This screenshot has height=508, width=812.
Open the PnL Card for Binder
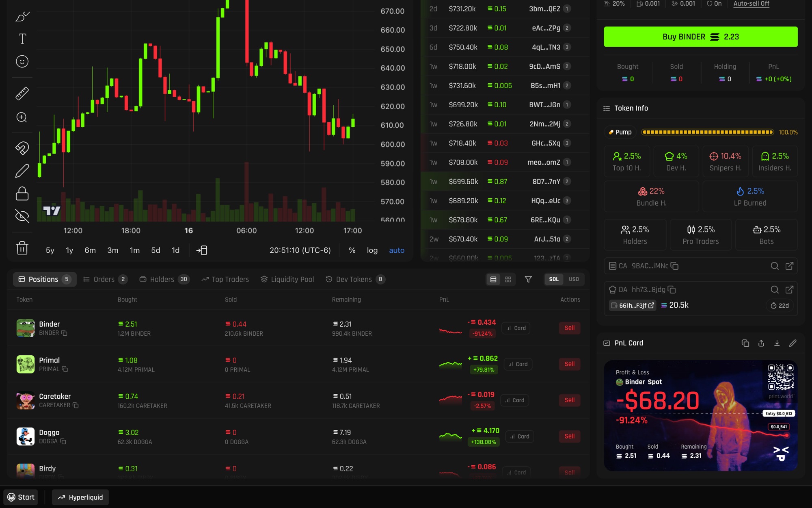coord(516,328)
